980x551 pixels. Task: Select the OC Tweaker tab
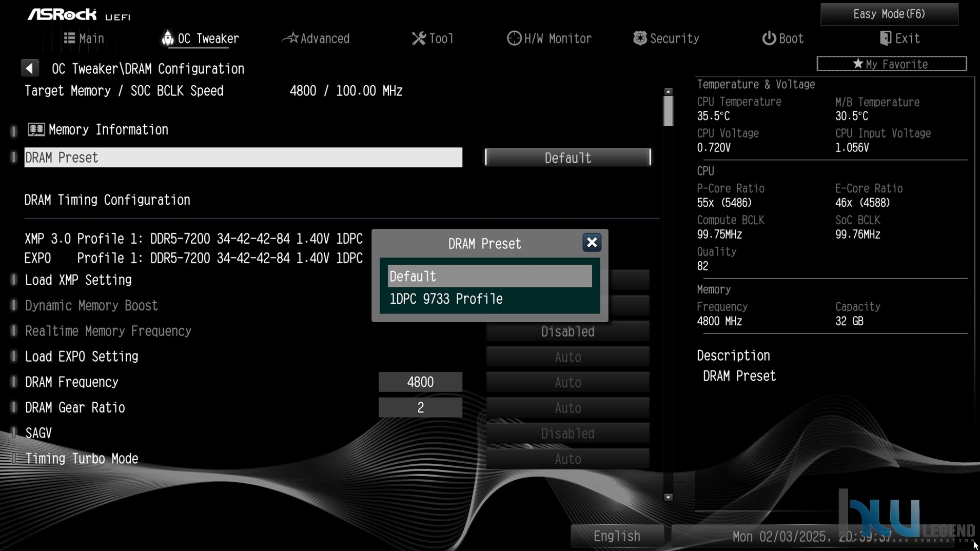[201, 38]
